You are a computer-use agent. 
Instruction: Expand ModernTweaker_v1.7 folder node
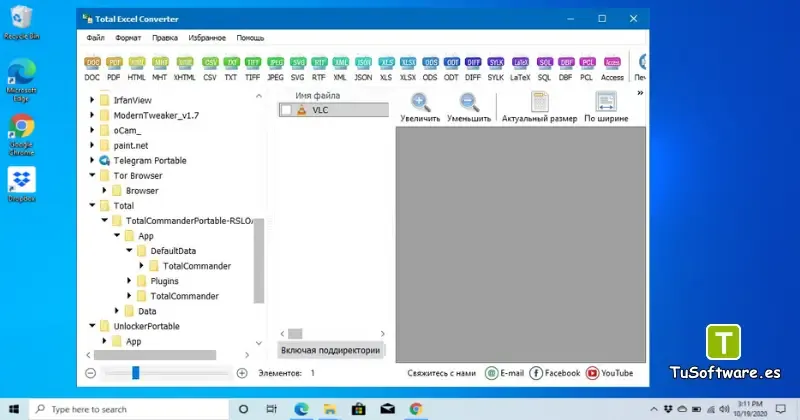pos(92,115)
